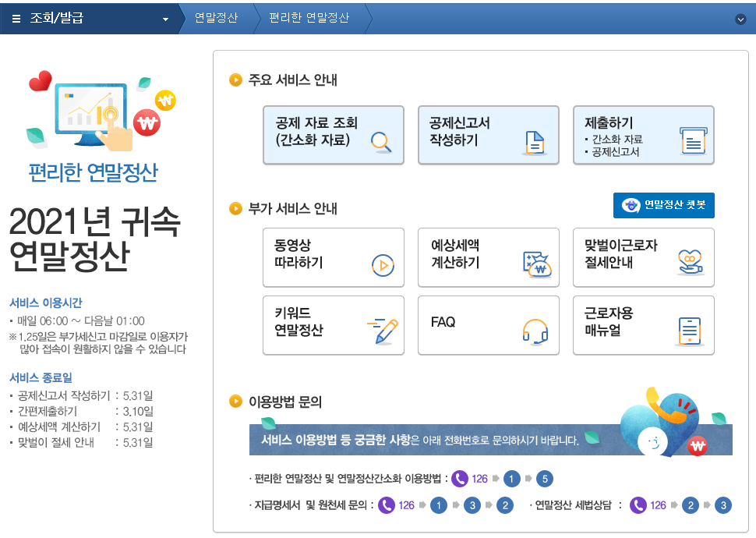The height and width of the screenshot is (538, 756).
Task: Click the heart-in-hand icon for 맞벌이근로자 절세안내
Action: (691, 263)
